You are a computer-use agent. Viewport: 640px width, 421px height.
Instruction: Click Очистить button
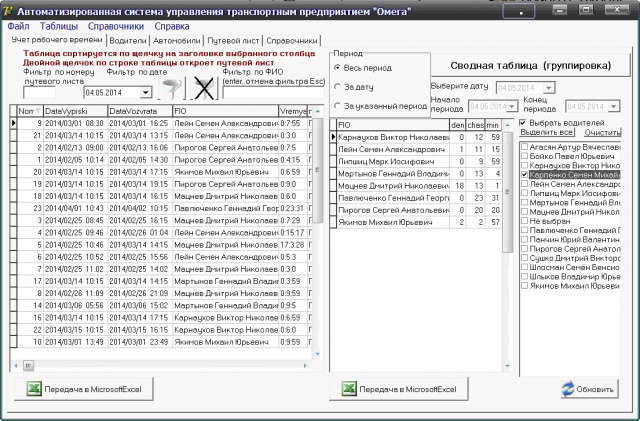[x=602, y=132]
